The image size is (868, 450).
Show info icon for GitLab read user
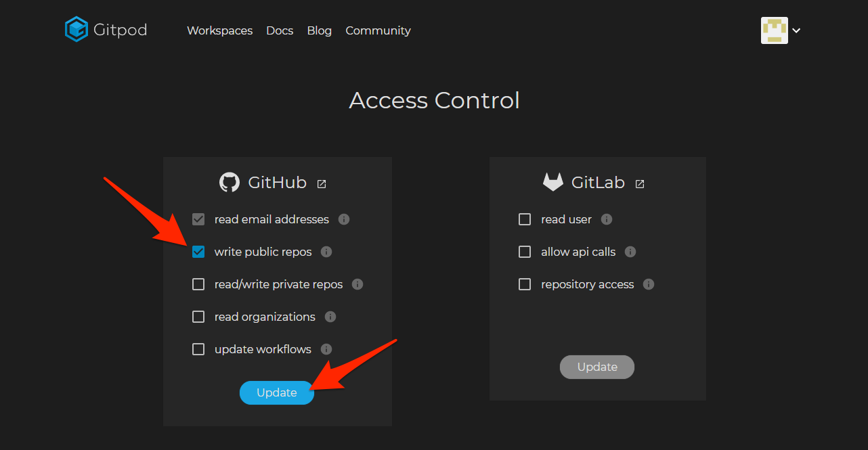tap(607, 219)
